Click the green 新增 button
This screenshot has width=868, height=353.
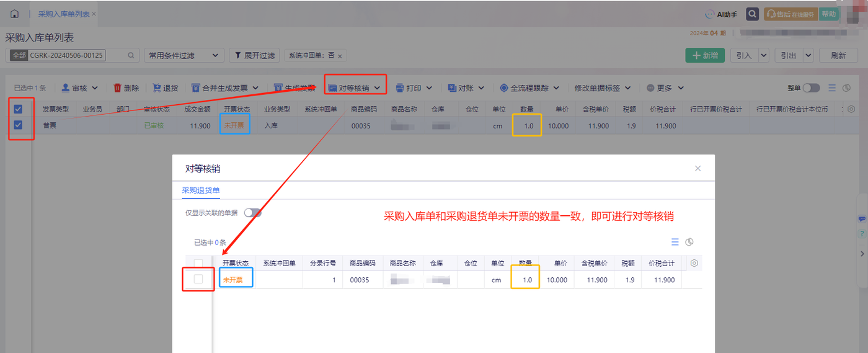coord(705,55)
